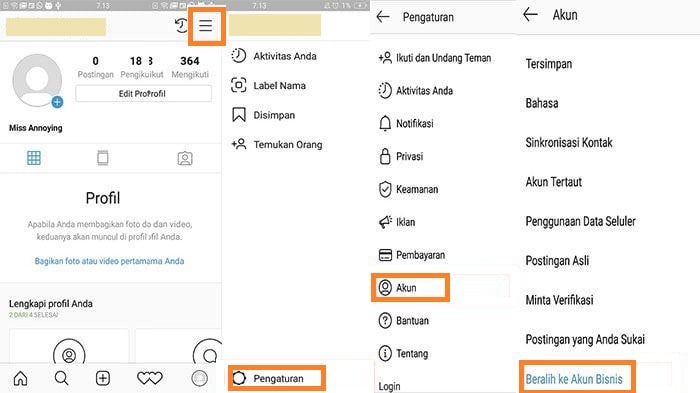The width and height of the screenshot is (700, 393).
Task: Tap the new post plus icon
Action: click(x=103, y=378)
